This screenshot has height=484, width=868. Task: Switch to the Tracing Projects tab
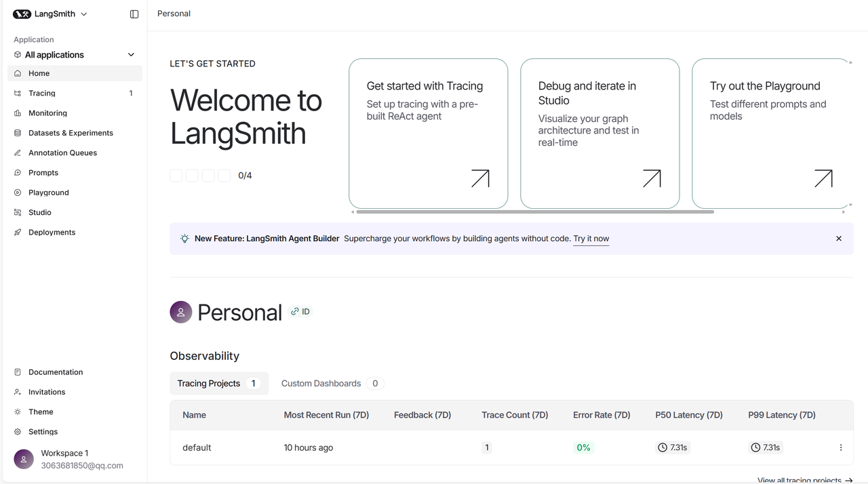219,384
